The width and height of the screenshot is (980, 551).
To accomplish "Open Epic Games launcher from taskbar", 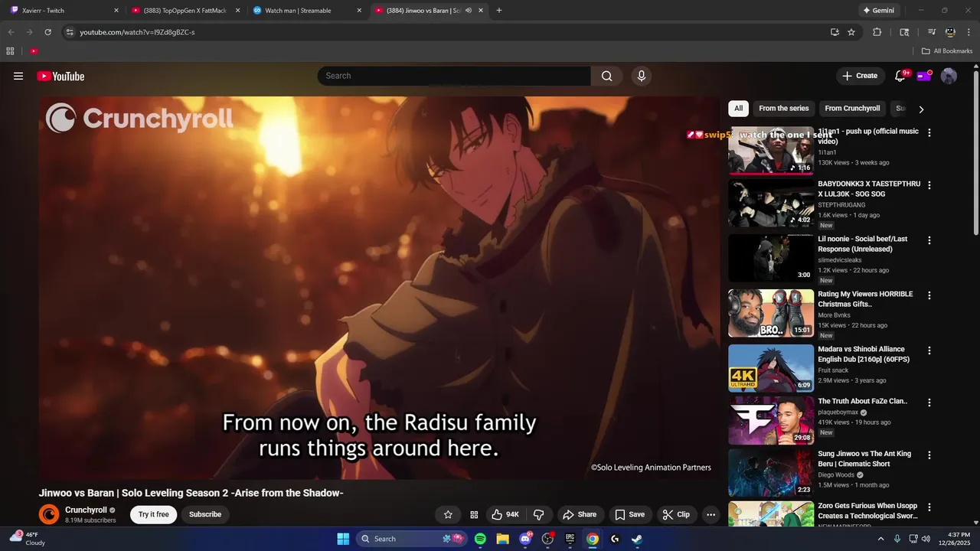I will pyautogui.click(x=570, y=539).
